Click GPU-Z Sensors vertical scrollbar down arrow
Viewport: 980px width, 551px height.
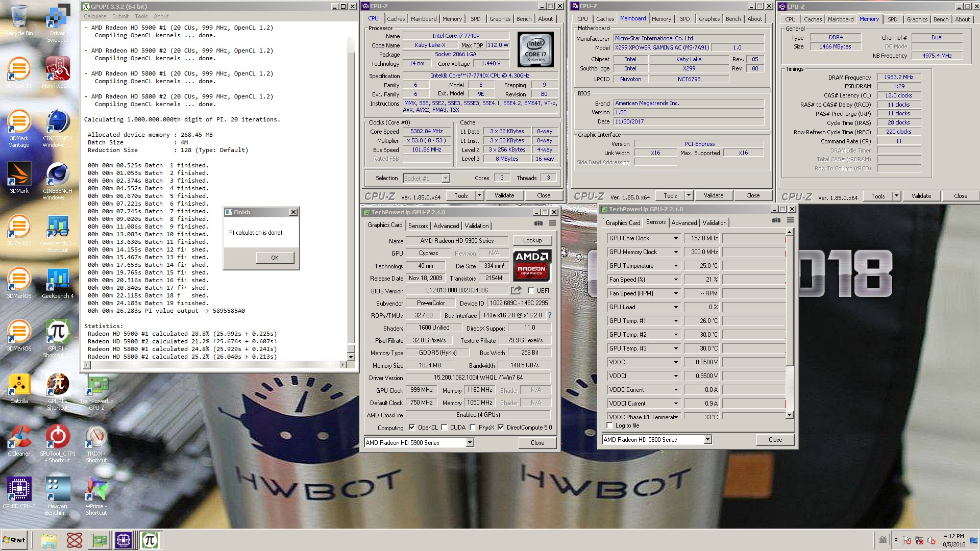point(790,415)
